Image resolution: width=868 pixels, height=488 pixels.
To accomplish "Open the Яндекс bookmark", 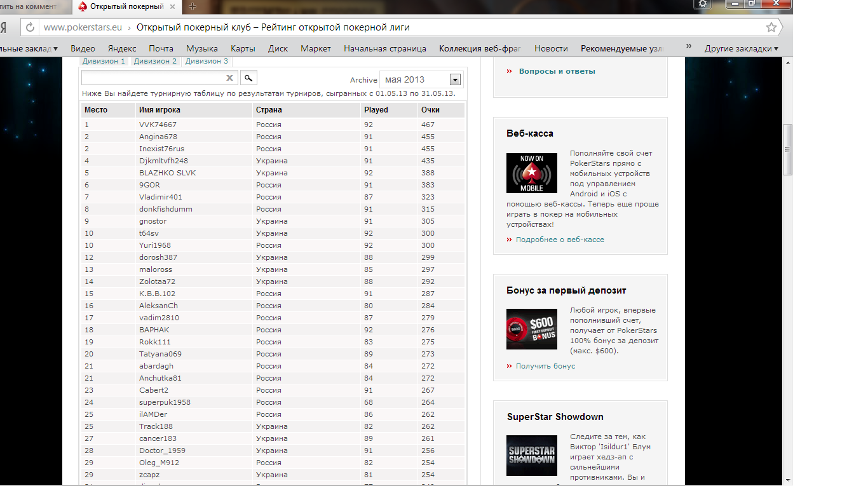I will (122, 48).
